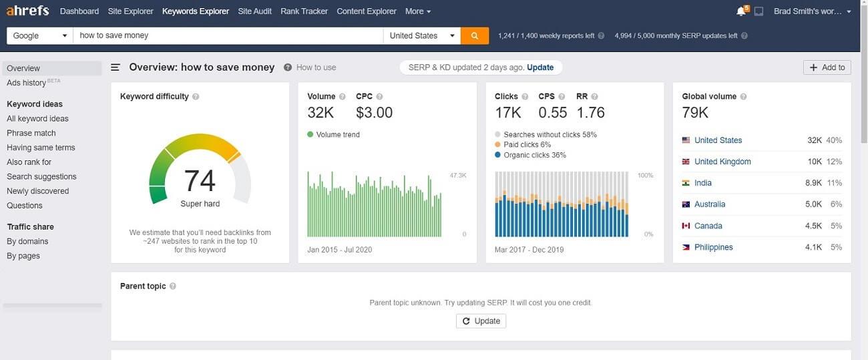The width and height of the screenshot is (868, 360).
Task: Click the RR info icon
Action: click(x=594, y=97)
